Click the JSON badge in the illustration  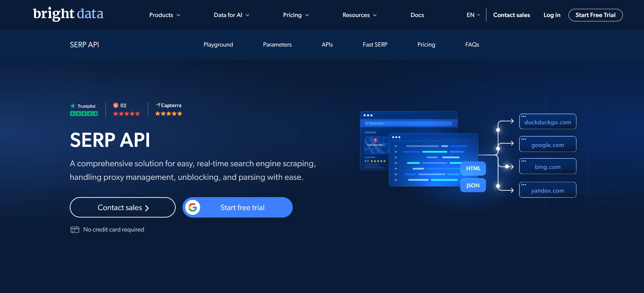coord(473,185)
